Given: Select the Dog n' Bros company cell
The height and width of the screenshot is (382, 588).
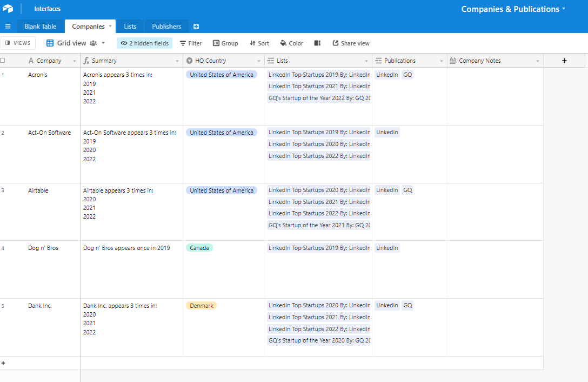Looking at the screenshot, I should 40,269.
